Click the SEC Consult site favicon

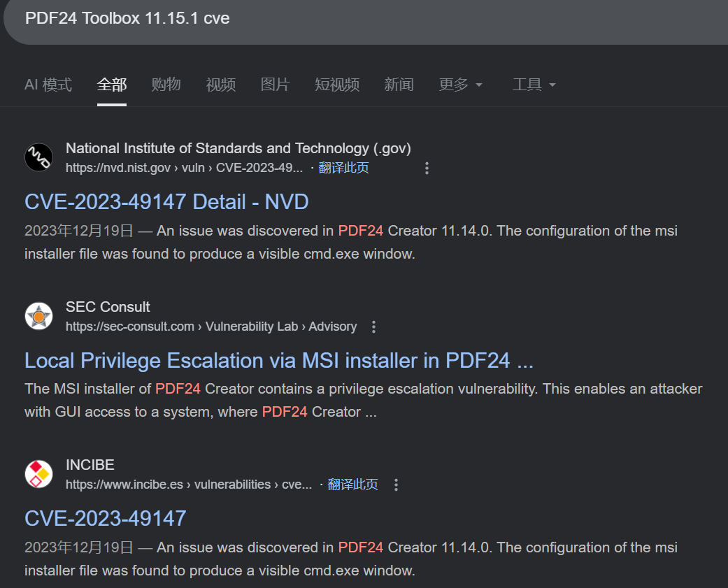[x=38, y=316]
